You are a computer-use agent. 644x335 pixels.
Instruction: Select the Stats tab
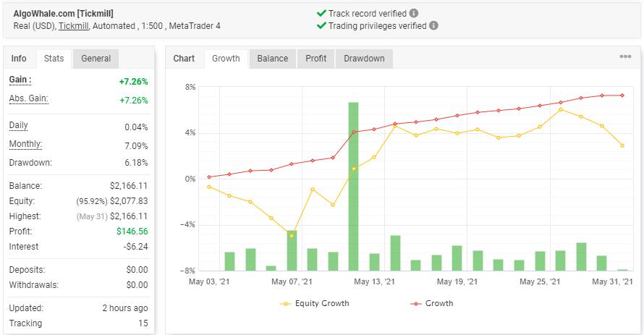click(54, 59)
